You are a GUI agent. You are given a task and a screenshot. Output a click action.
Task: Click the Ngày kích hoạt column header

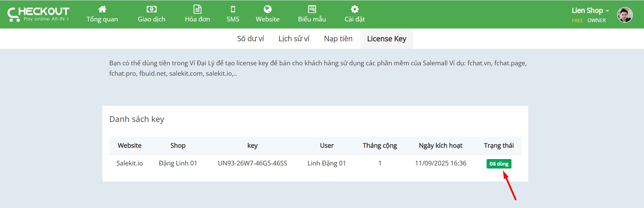[x=440, y=145]
